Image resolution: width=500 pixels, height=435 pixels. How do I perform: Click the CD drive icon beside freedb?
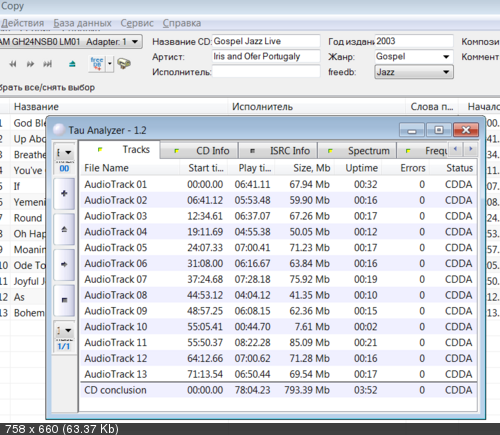pos(124,63)
